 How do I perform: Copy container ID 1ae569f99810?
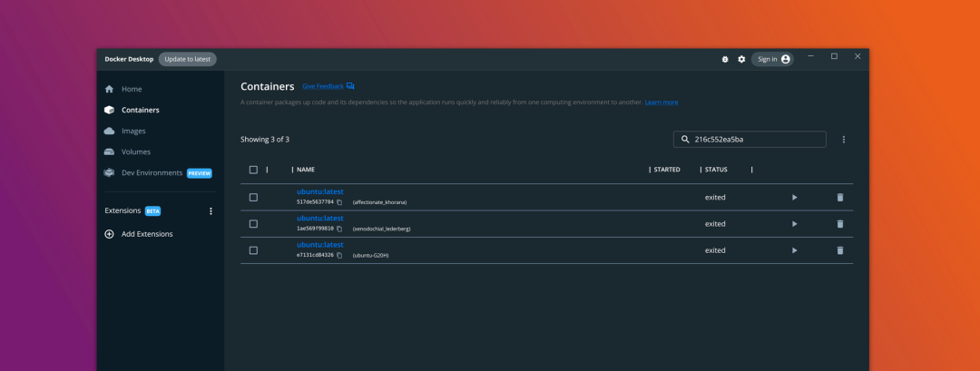pyautogui.click(x=339, y=229)
